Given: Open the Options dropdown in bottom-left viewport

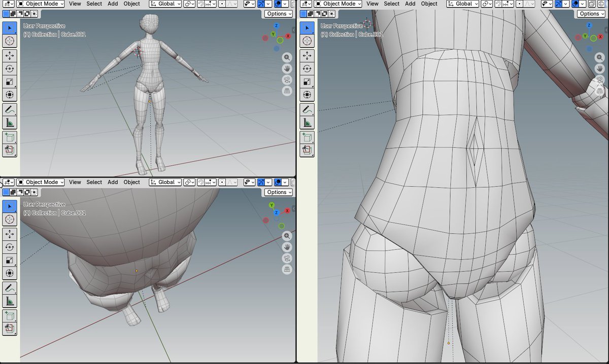Looking at the screenshot, I should click(279, 192).
